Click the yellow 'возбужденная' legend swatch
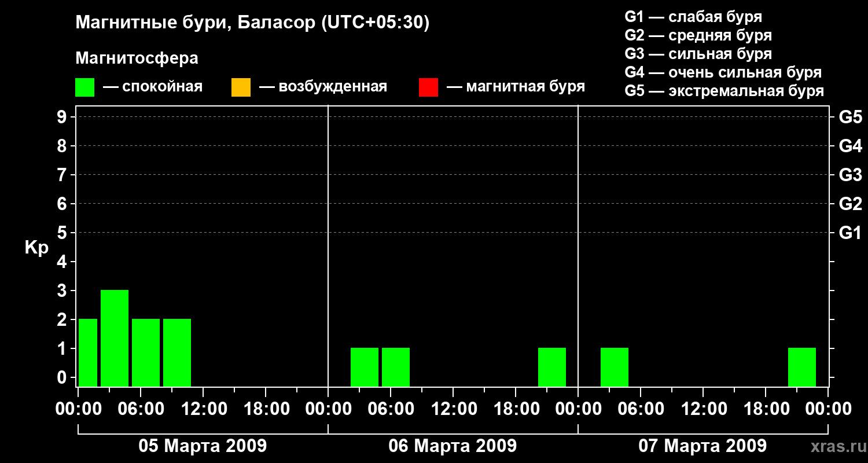The image size is (868, 463). pyautogui.click(x=241, y=87)
